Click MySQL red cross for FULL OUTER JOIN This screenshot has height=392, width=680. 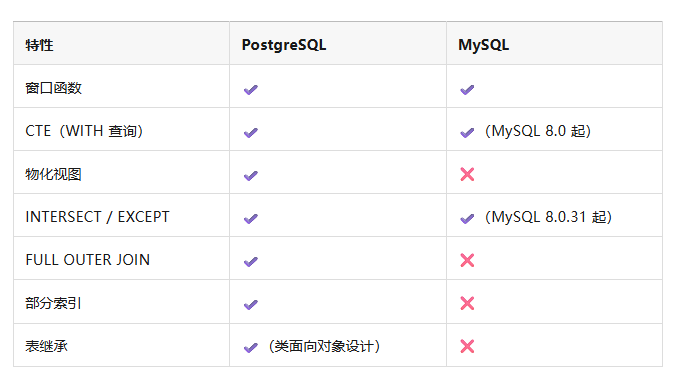[x=467, y=260]
